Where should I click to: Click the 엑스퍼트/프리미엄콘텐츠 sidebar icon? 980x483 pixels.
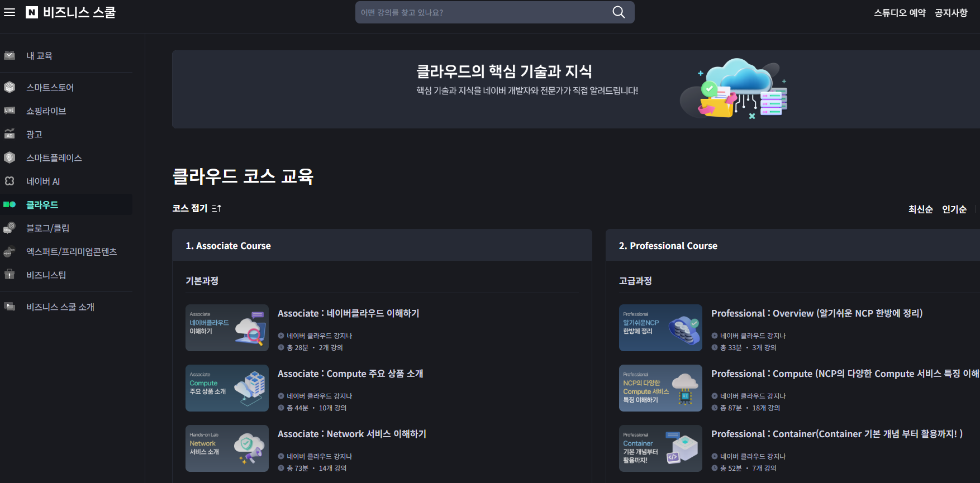9,251
